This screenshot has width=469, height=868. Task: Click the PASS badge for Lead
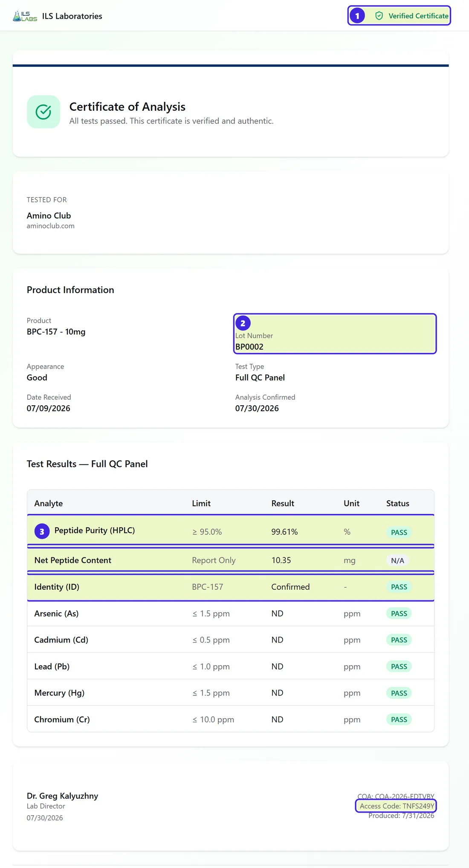pyautogui.click(x=399, y=666)
